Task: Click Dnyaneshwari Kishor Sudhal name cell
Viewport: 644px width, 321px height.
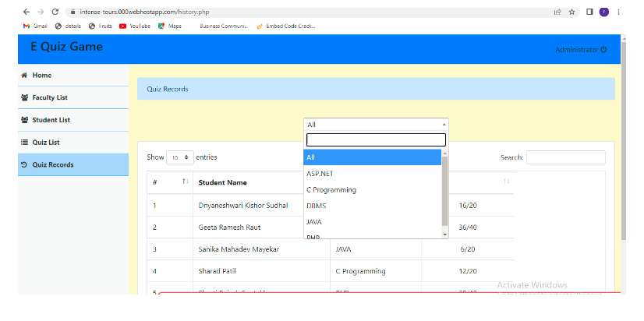Action: pos(243,205)
